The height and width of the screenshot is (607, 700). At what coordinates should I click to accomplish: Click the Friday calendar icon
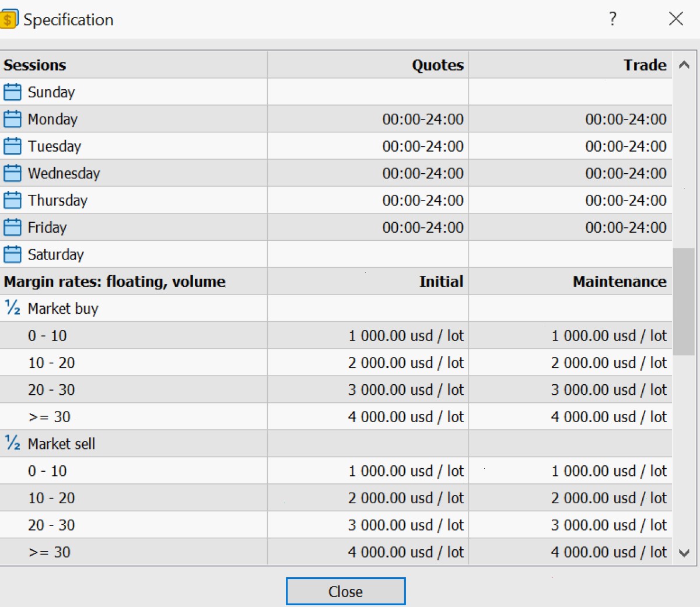12,227
